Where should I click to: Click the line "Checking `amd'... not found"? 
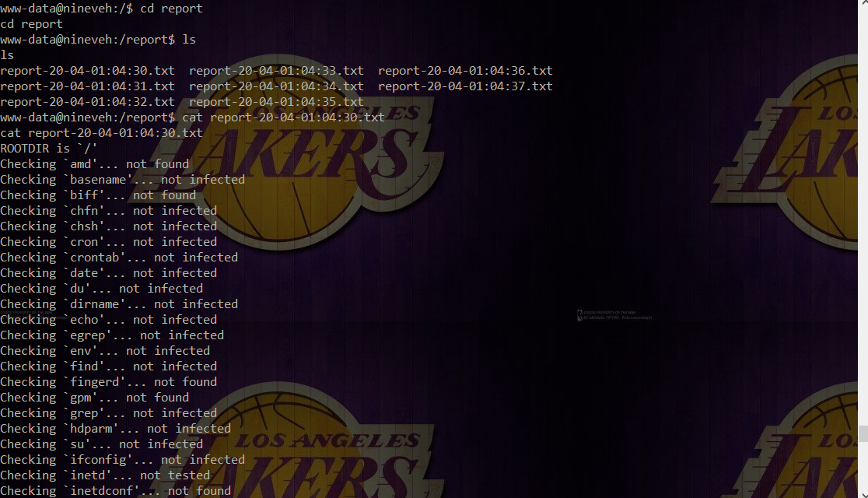coord(95,164)
